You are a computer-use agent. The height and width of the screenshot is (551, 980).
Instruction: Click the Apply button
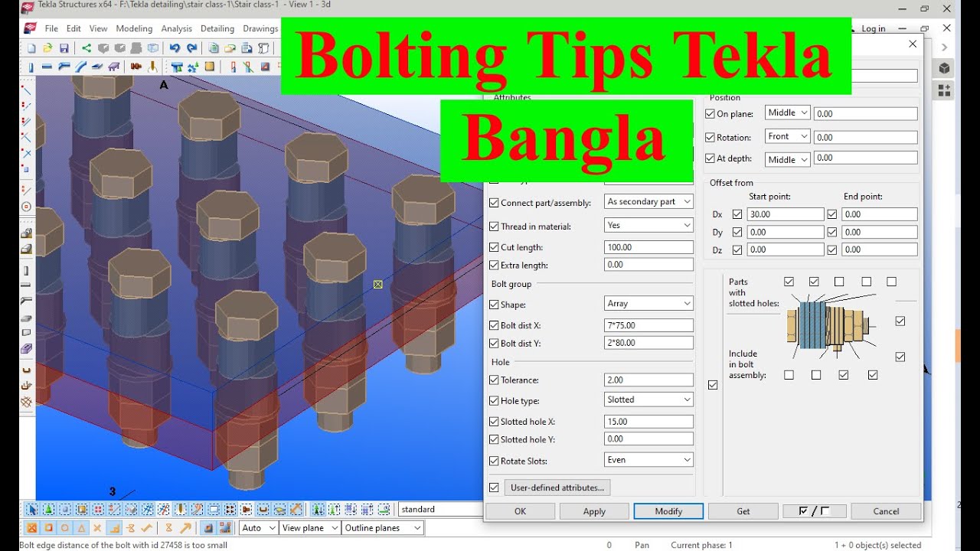click(594, 511)
